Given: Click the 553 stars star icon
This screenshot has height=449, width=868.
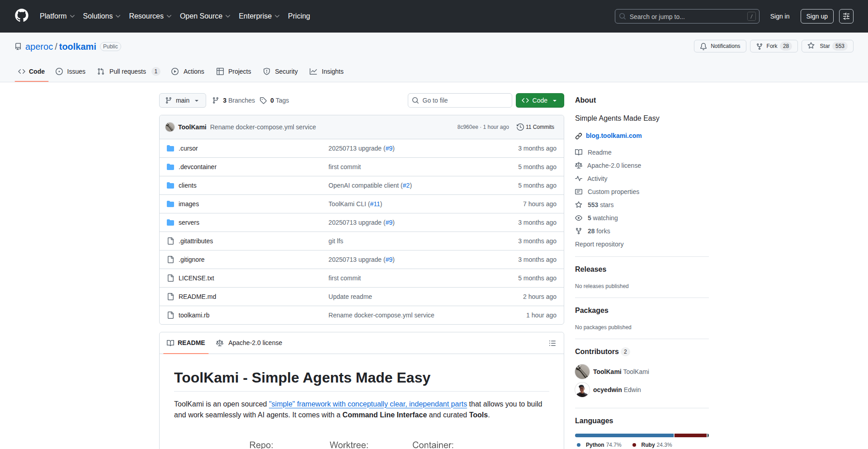Looking at the screenshot, I should [x=579, y=205].
